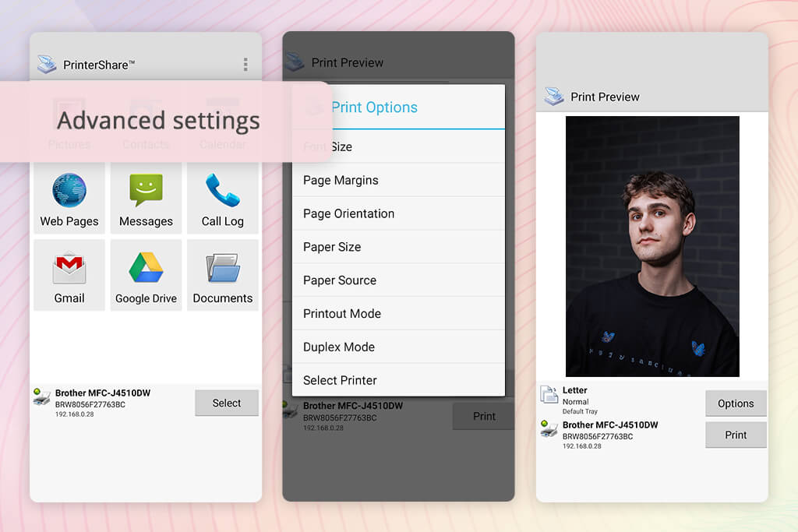Choose Duplex Mode in Print Options
The image size is (798, 532).
click(398, 347)
